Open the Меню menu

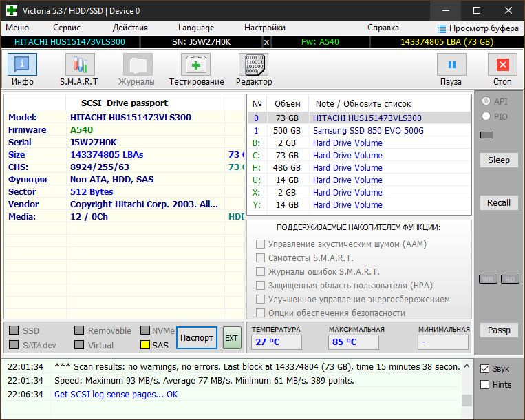point(17,28)
